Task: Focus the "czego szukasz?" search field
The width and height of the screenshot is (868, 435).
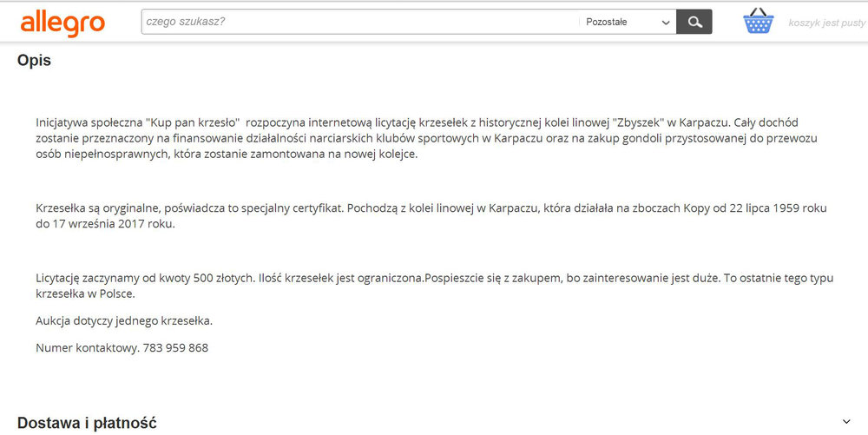Action: [360, 22]
